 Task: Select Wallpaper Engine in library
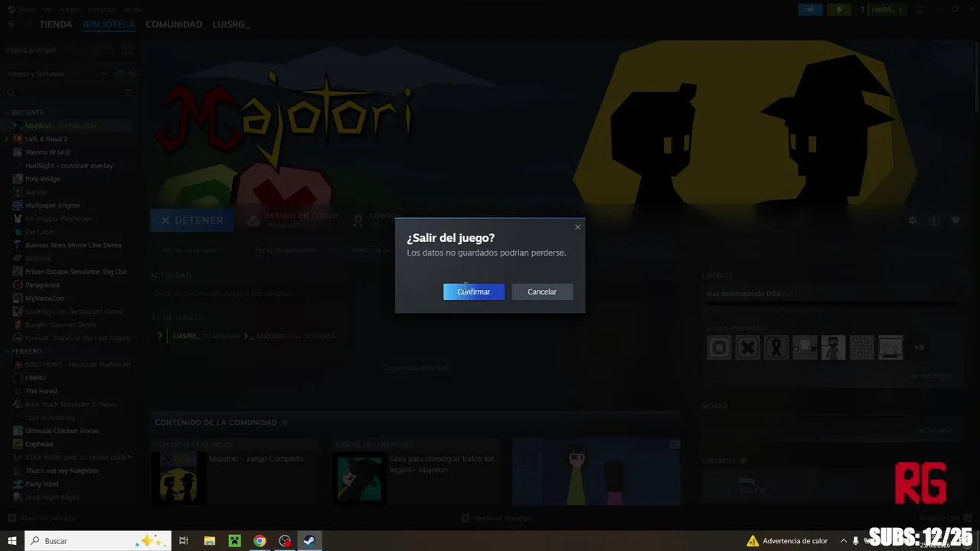pos(52,205)
